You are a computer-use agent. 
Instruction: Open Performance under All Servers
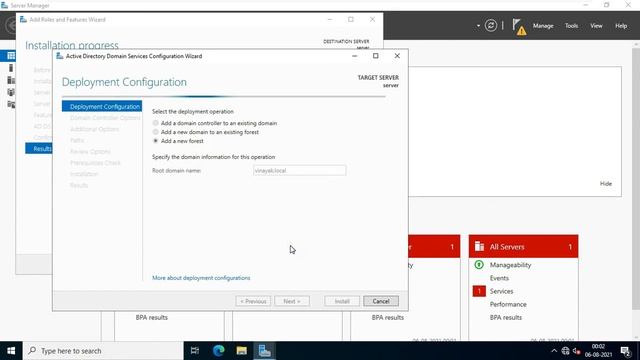508,304
